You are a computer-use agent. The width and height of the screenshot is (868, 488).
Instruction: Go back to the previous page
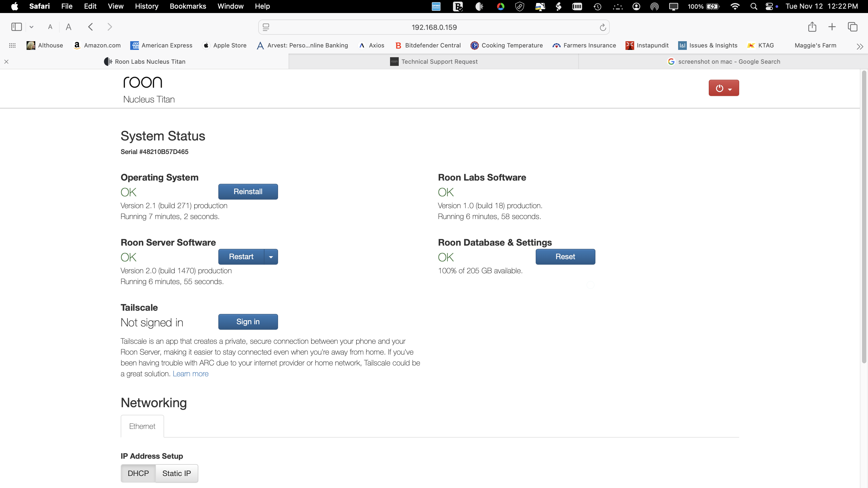(x=90, y=27)
